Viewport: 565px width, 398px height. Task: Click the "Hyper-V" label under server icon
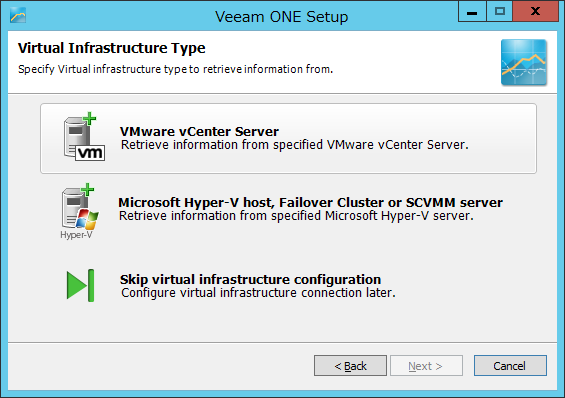tap(76, 235)
